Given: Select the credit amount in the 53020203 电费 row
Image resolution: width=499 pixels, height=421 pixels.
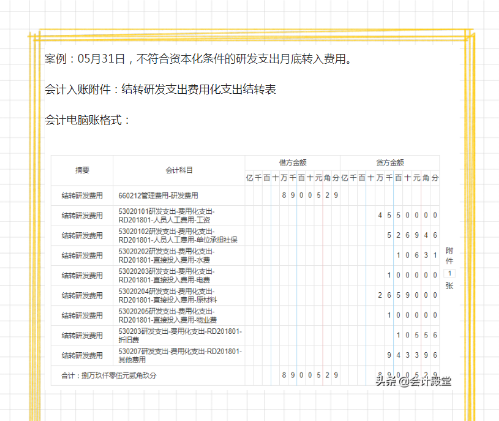Looking at the screenshot, I should tap(412, 275).
